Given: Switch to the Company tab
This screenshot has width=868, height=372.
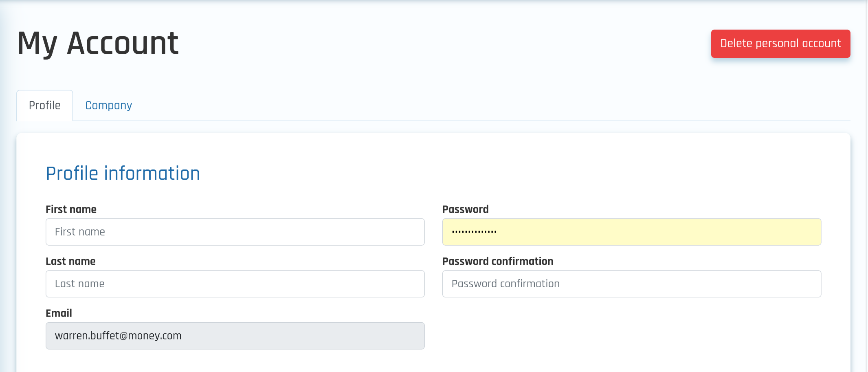Looking at the screenshot, I should point(108,106).
